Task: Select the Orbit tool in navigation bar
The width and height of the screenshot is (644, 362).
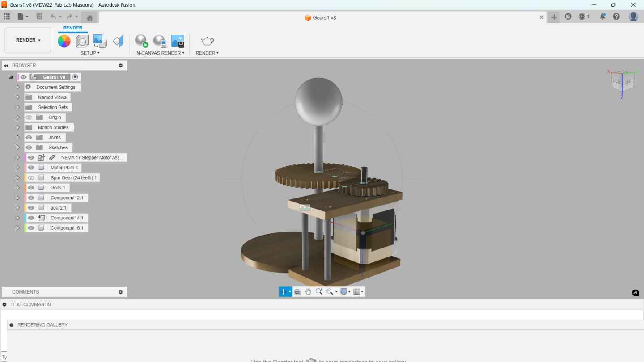Action: point(284,291)
